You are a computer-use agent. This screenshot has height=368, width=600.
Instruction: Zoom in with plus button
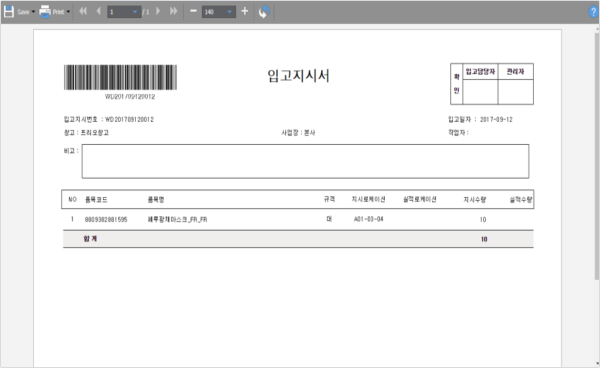pos(245,11)
